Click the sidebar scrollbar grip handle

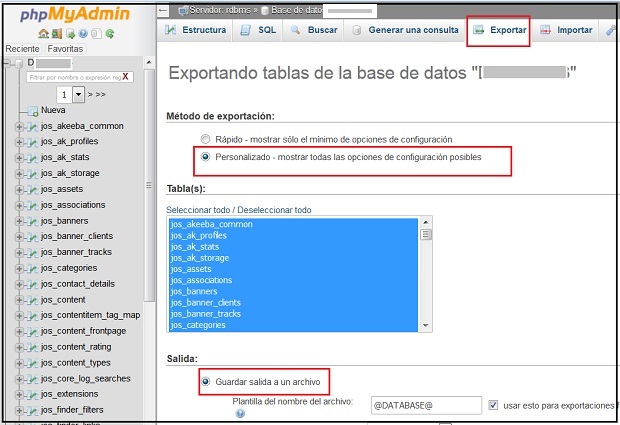coord(149,185)
